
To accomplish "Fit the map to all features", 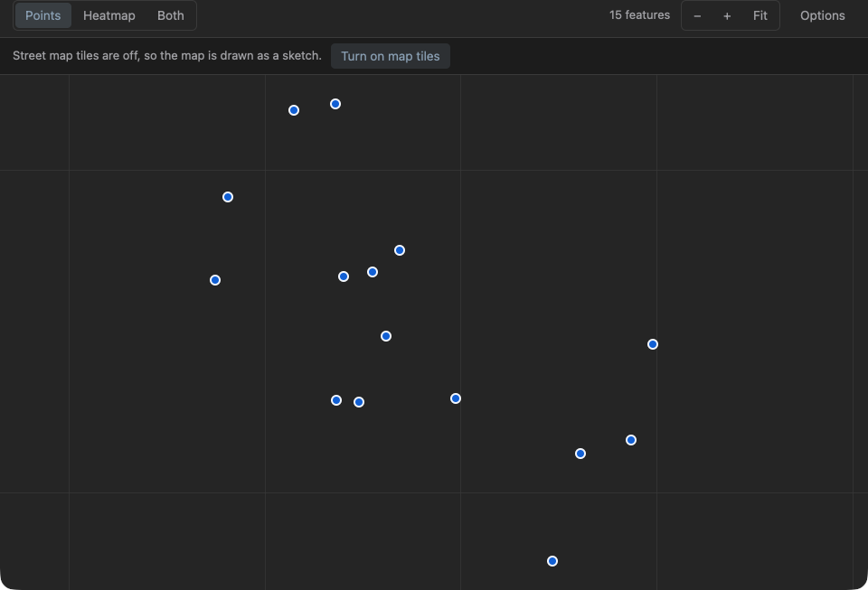I will 760,15.
